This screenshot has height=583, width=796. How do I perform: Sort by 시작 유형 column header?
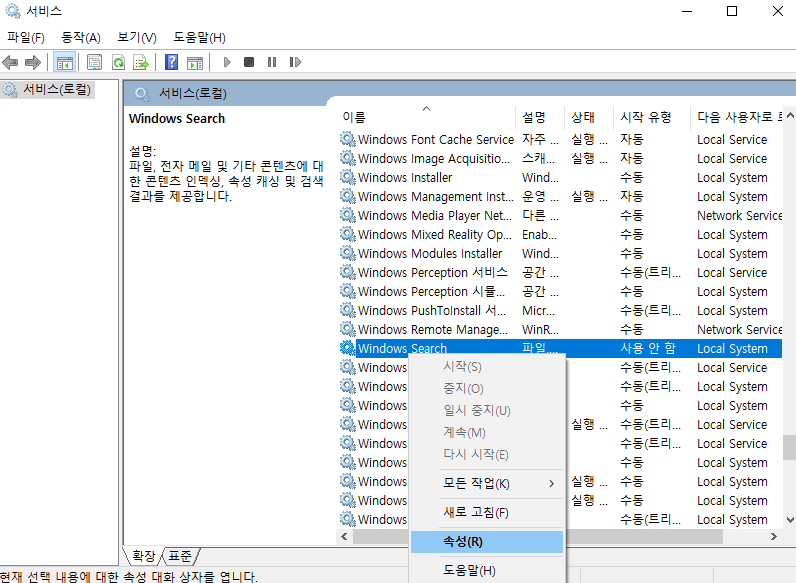click(652, 117)
